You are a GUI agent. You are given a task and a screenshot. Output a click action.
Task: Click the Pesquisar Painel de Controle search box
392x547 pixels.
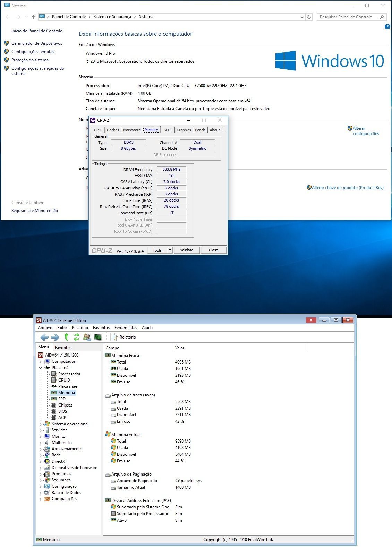click(x=351, y=17)
